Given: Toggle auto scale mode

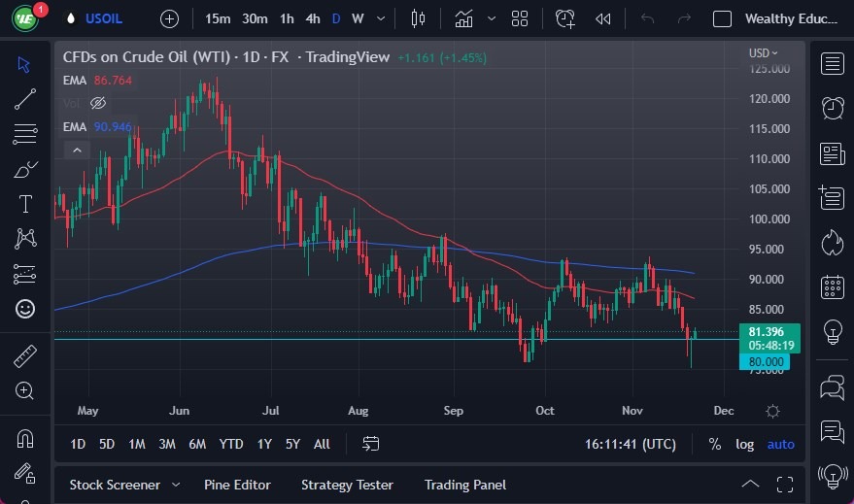Looking at the screenshot, I should (780, 444).
